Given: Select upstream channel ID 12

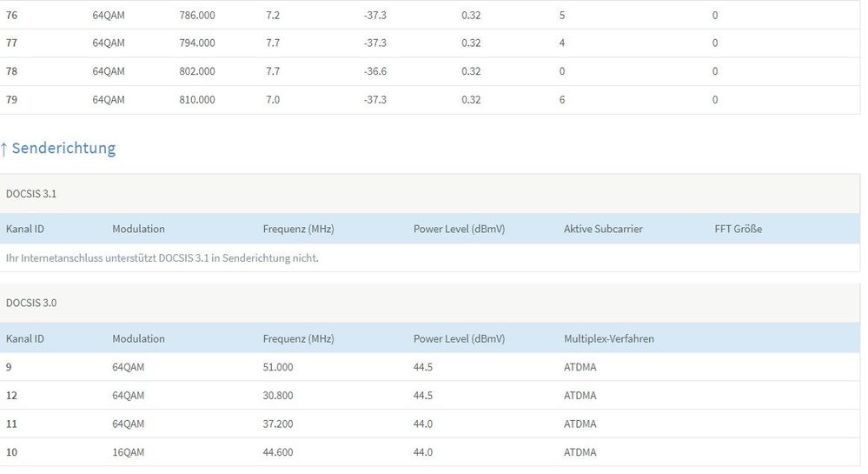Looking at the screenshot, I should tap(11, 396).
